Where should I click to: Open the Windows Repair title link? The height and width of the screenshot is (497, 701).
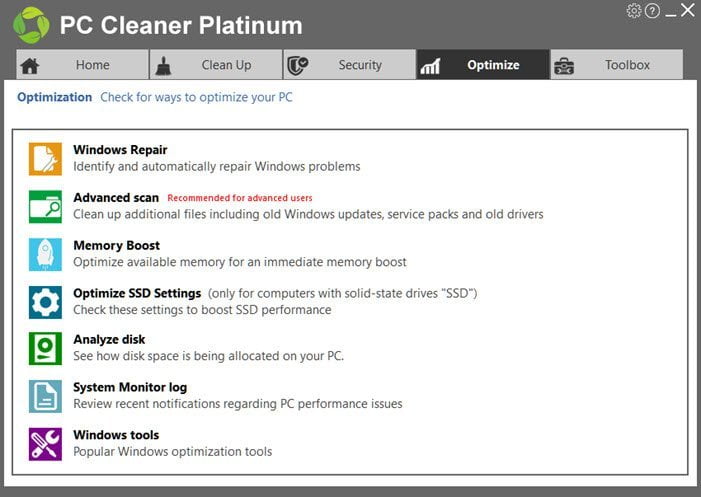[120, 150]
